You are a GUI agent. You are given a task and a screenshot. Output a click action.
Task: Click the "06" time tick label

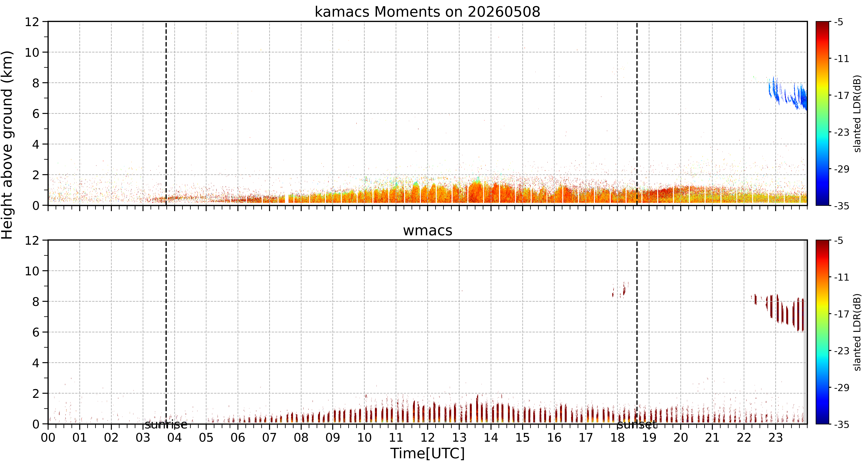tap(238, 438)
